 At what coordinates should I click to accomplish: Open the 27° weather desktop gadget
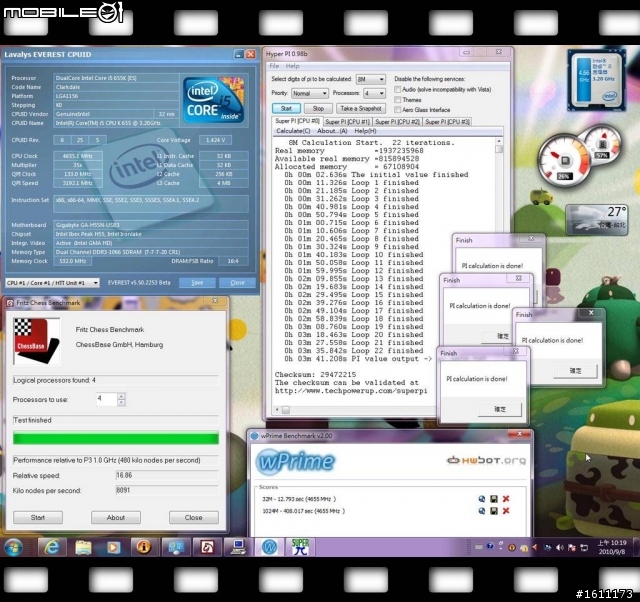596,220
